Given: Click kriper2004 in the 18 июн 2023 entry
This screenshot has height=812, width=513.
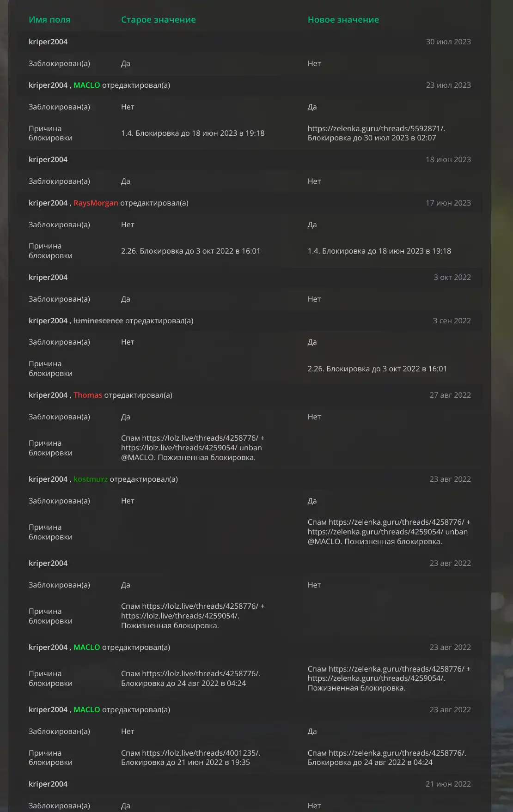Looking at the screenshot, I should point(48,159).
